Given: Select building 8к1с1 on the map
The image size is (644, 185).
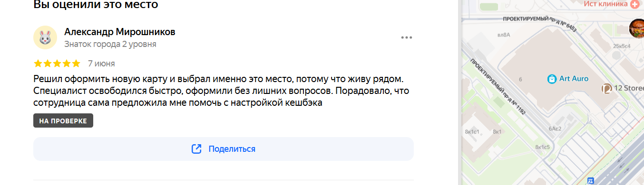Looking at the screenshot, I should (471, 131).
